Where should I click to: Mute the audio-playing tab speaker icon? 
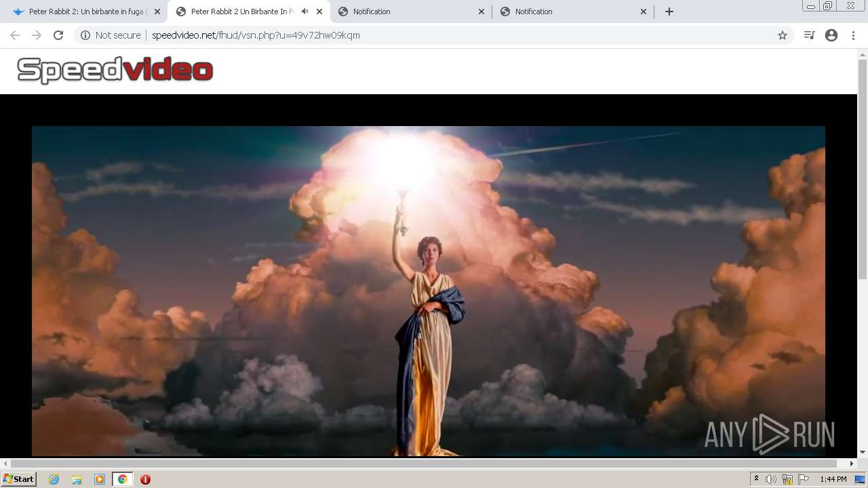coord(304,12)
